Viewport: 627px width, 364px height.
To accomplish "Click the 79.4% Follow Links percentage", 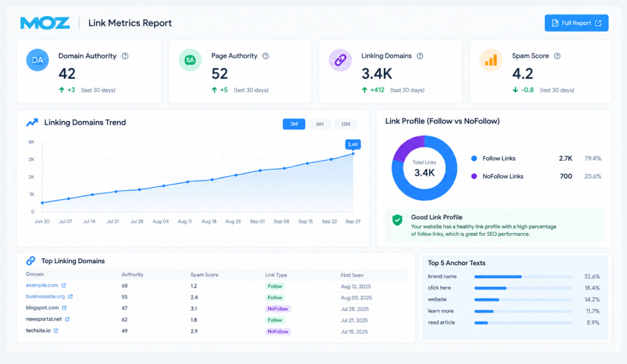I will (x=593, y=158).
